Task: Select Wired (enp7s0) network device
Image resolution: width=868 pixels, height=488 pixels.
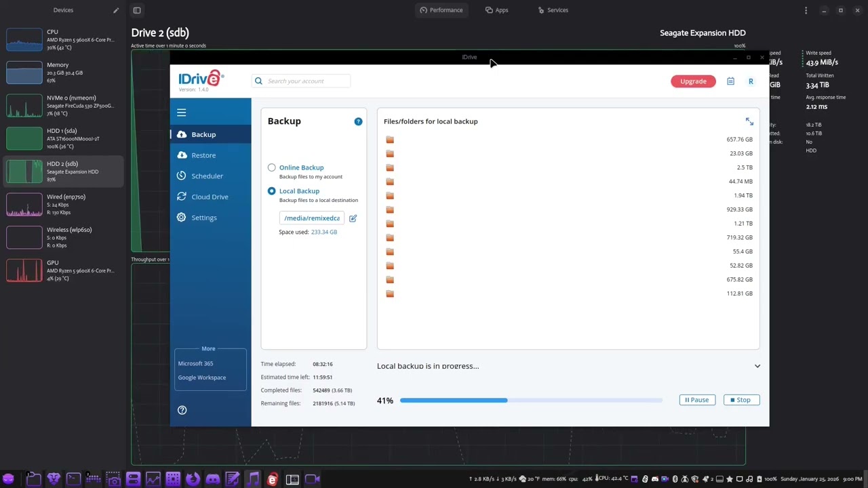Action: tap(62, 204)
